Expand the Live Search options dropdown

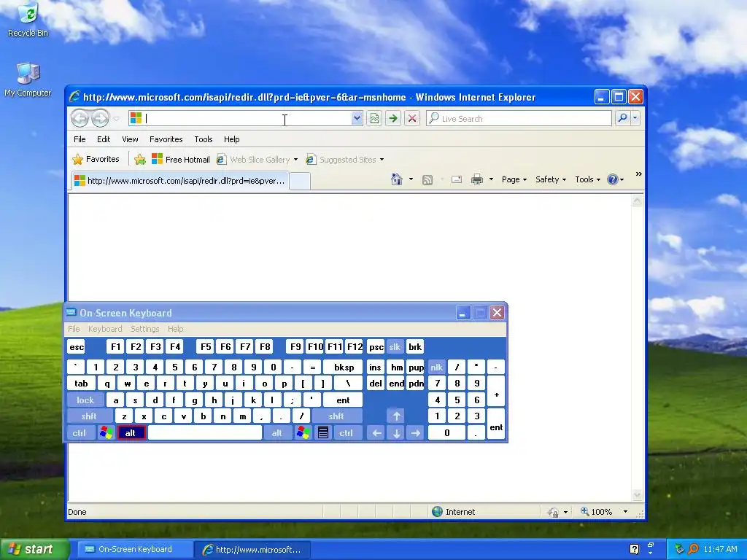click(x=635, y=118)
